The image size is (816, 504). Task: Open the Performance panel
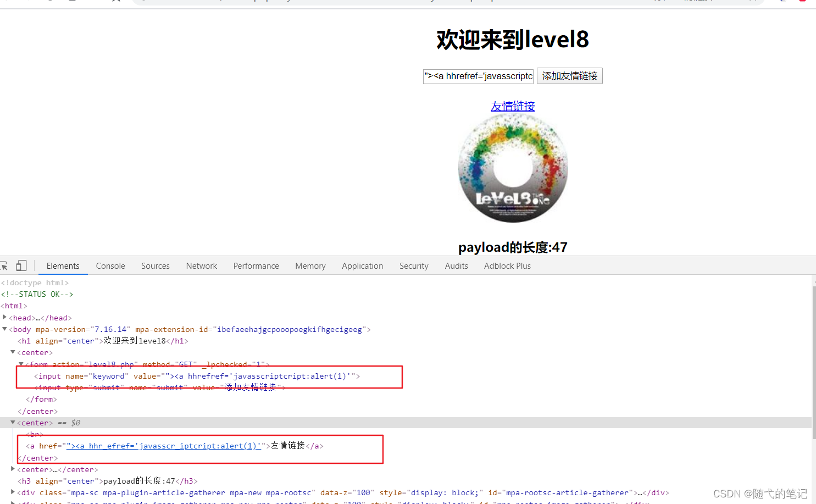(256, 265)
